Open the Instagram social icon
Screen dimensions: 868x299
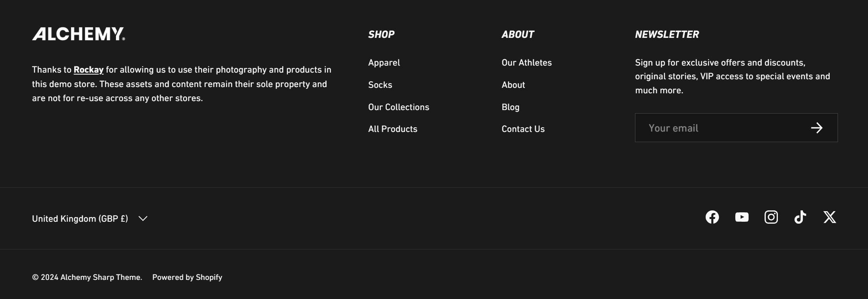[771, 217]
